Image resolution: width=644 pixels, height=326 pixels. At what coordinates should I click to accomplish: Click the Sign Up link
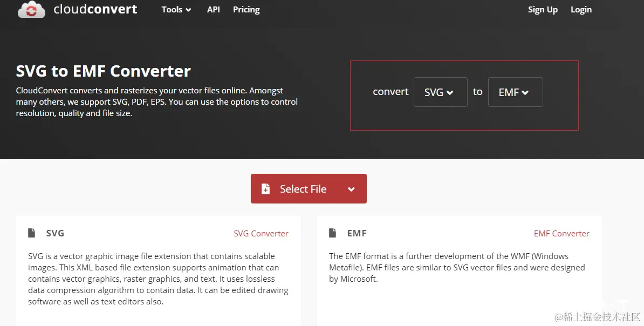(x=543, y=10)
